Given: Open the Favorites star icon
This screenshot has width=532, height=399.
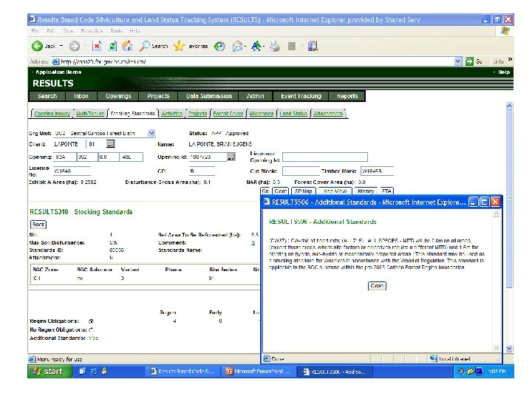Looking at the screenshot, I should [180, 46].
